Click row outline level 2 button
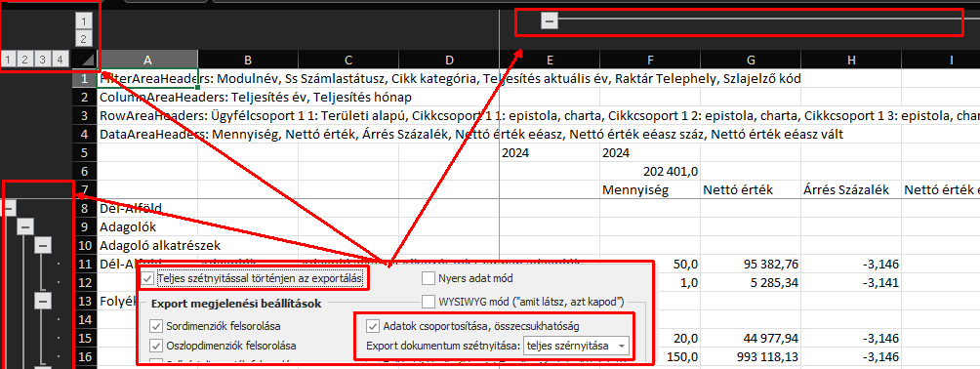 25,60
